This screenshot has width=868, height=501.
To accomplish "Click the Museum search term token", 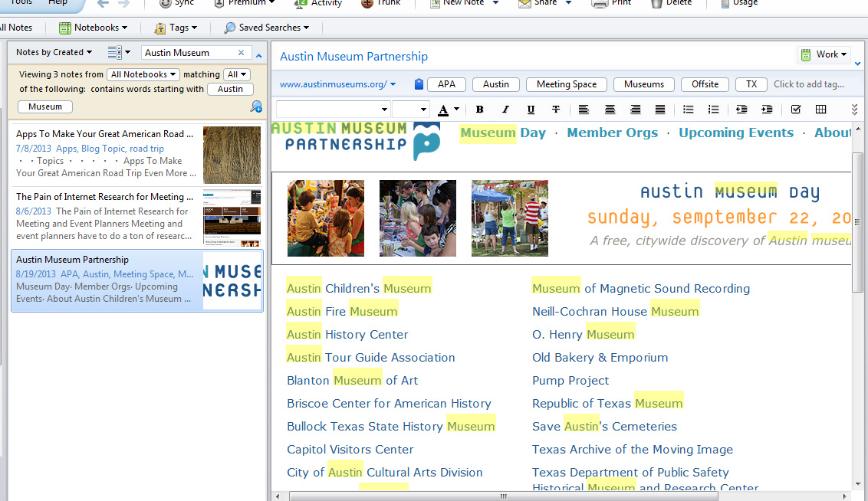I will [45, 106].
